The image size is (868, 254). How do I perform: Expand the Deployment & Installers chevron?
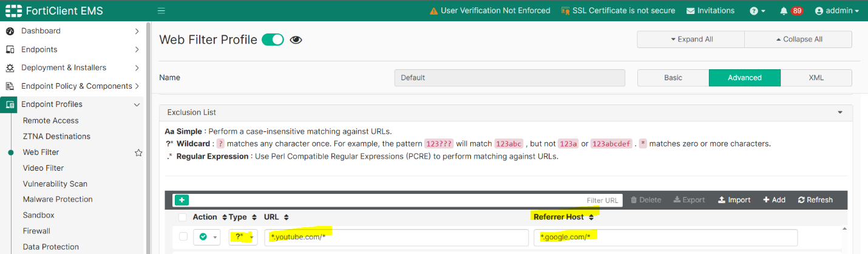click(137, 67)
